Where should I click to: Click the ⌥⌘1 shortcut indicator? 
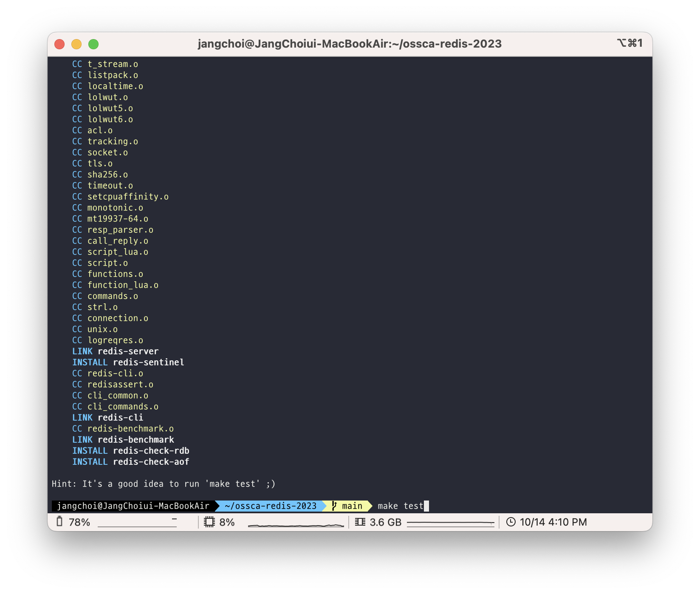tap(630, 43)
